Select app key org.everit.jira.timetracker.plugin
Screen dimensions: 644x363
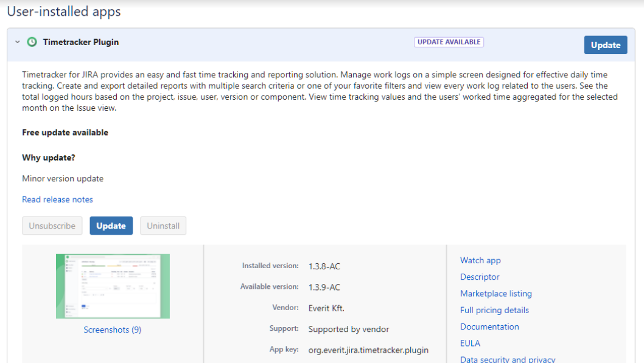tap(368, 350)
